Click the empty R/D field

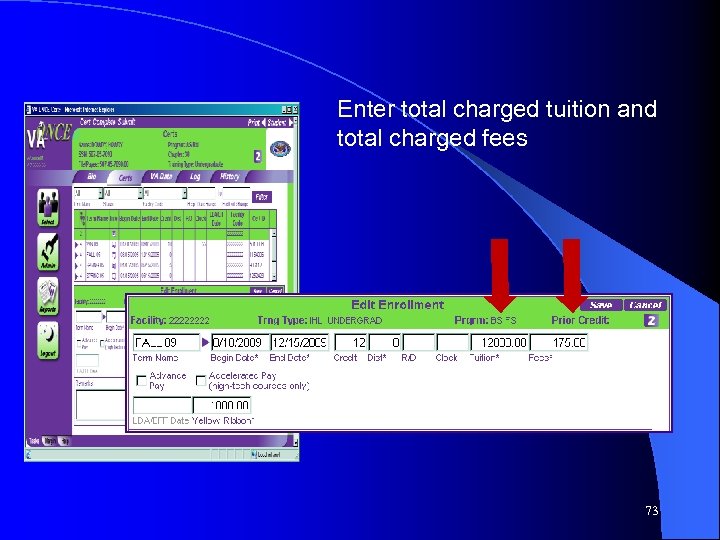418,343
